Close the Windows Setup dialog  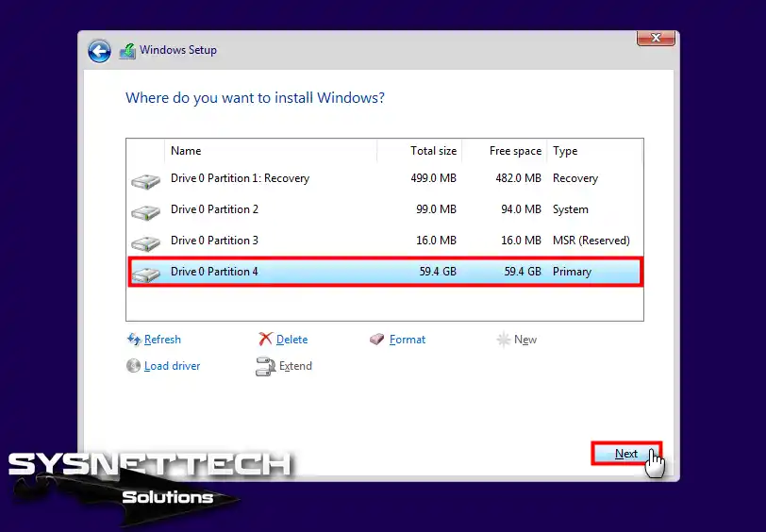[655, 38]
